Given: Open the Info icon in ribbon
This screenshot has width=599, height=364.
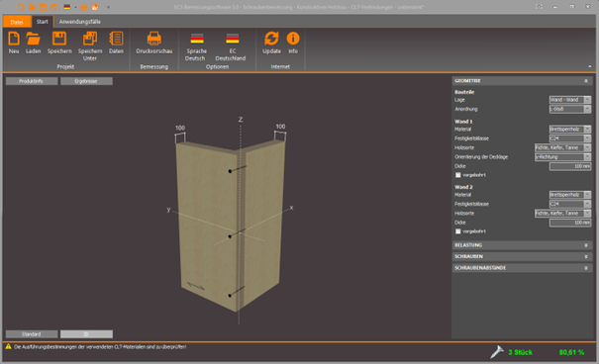Looking at the screenshot, I should point(293,39).
